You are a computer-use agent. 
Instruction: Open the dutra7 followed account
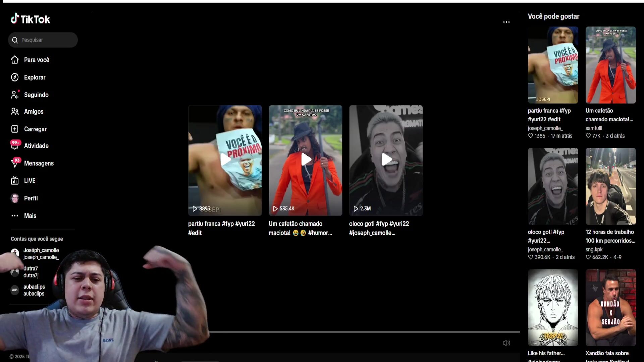[31, 272]
